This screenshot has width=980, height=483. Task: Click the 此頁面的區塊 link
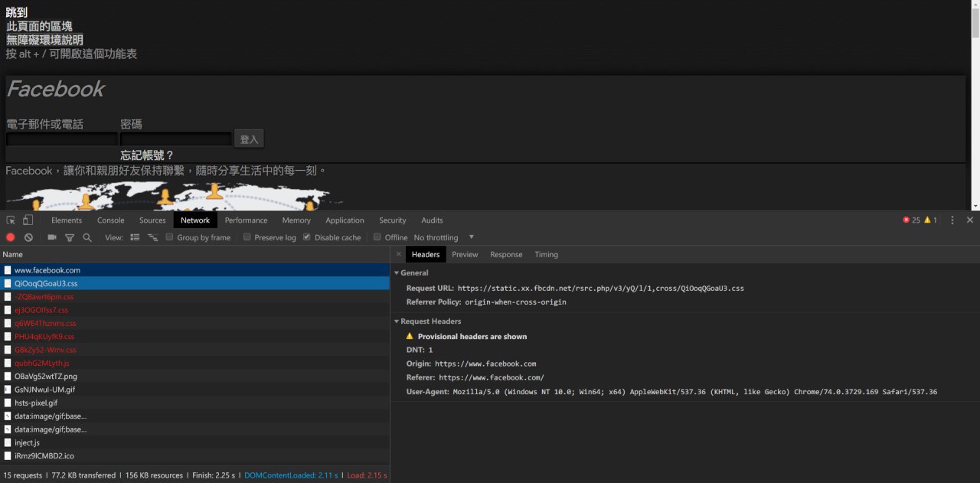click(39, 26)
